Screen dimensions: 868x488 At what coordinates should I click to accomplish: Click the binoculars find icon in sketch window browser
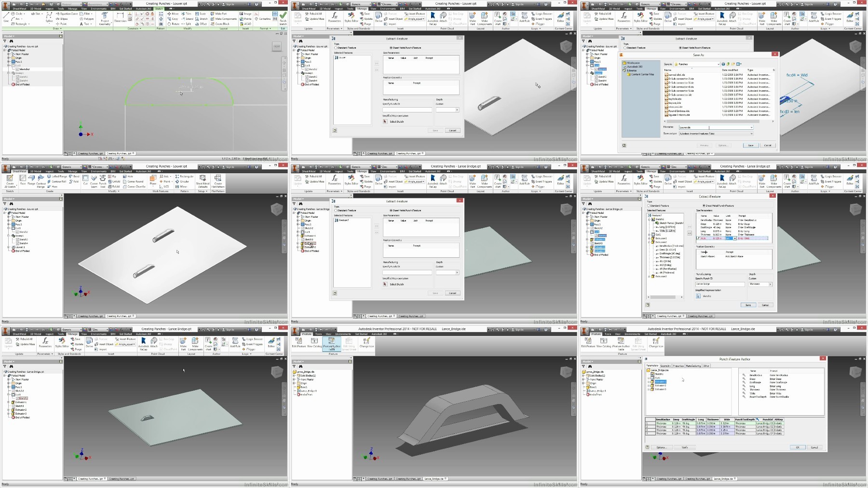coord(11,41)
